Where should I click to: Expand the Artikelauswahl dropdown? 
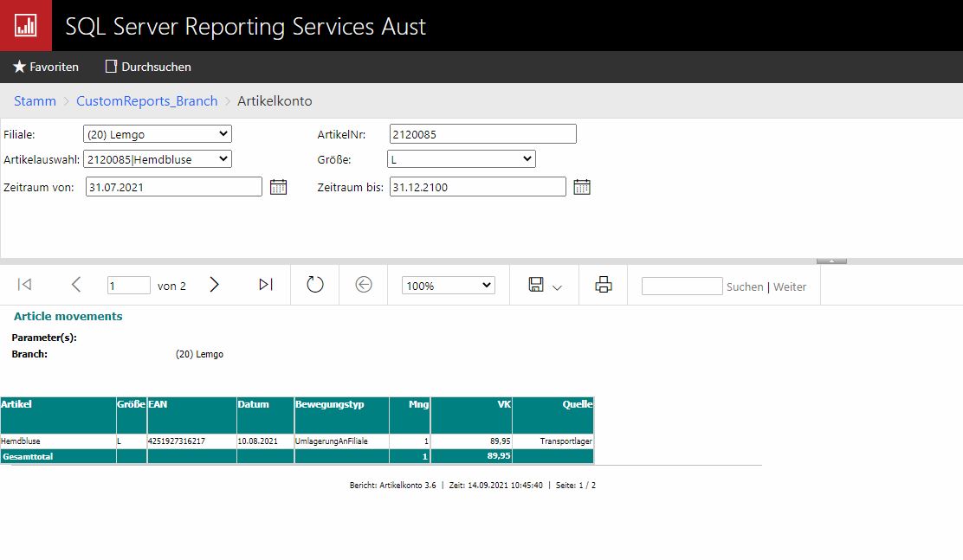tap(158, 159)
